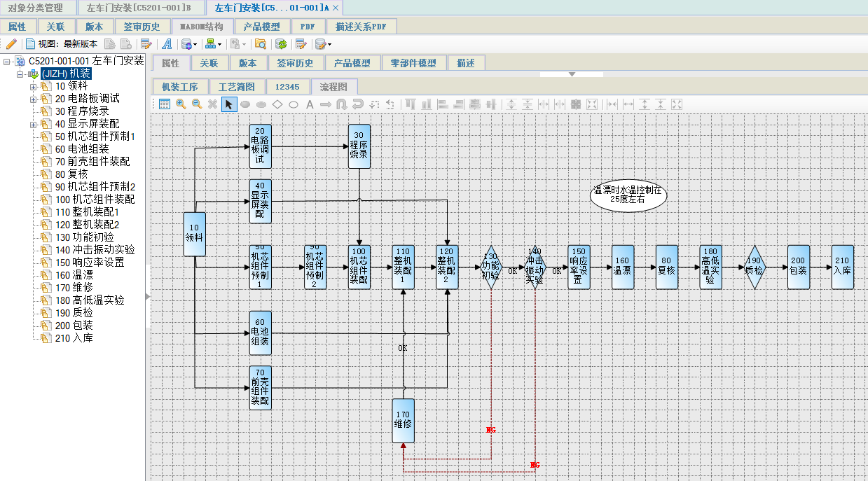Screen dimensions: 868x481
Task: Collapse the C5201-001-001 左车门安装 root node
Action: coord(6,62)
